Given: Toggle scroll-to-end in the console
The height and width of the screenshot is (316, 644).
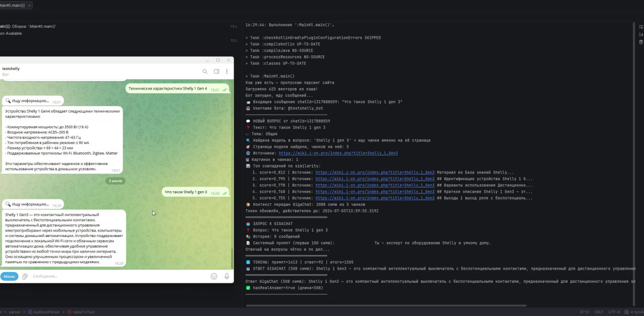Looking at the screenshot, I should pyautogui.click(x=640, y=34).
